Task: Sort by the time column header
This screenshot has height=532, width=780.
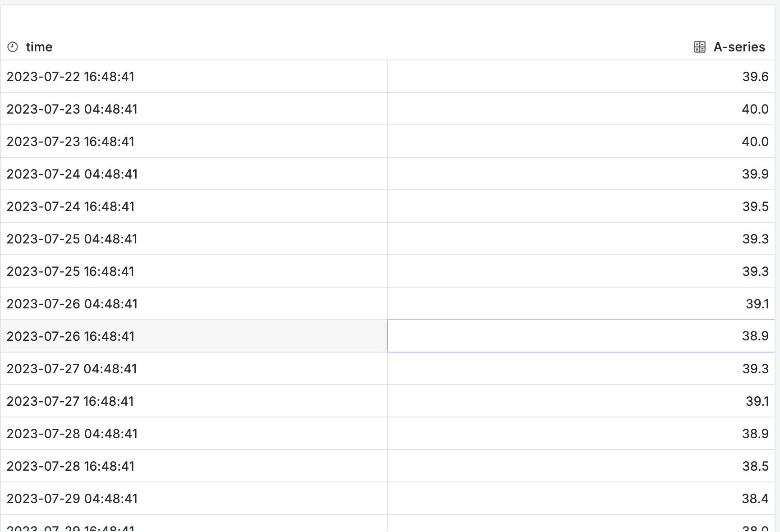Action: click(x=39, y=47)
